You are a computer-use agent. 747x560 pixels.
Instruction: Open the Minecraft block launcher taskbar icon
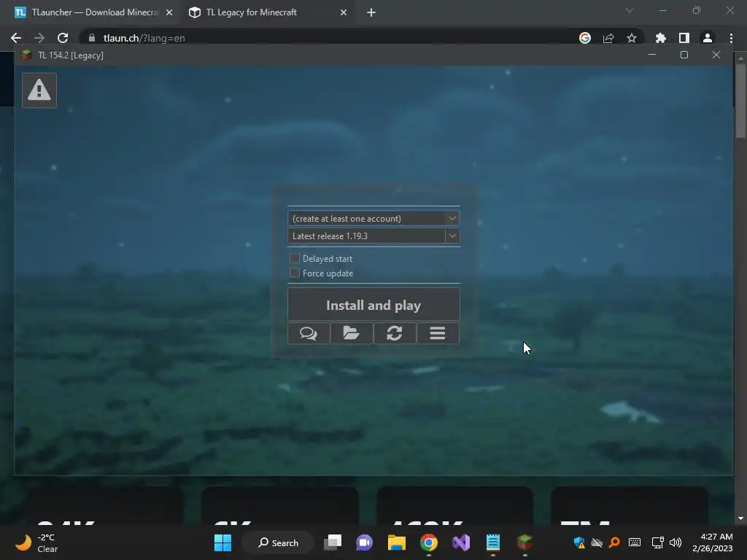coord(525,542)
